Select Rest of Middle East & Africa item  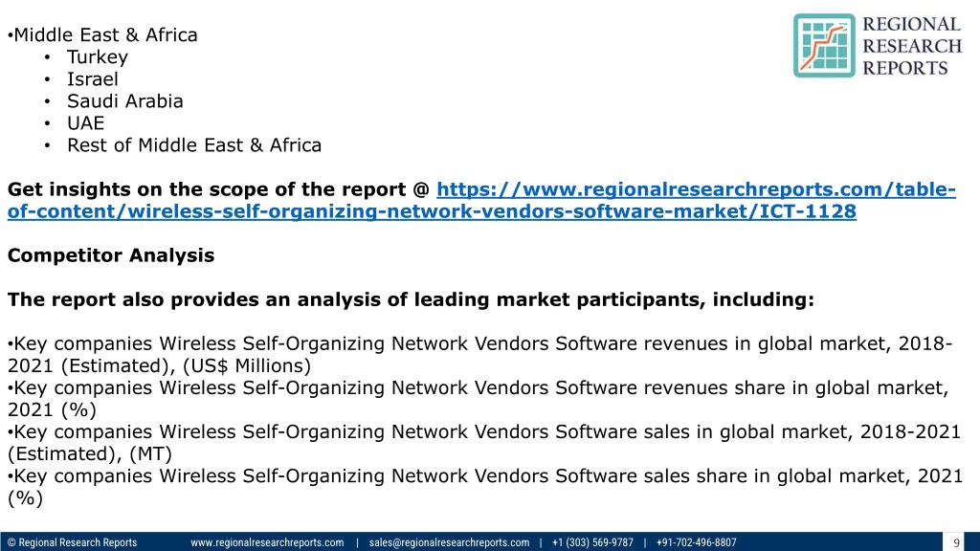click(193, 145)
